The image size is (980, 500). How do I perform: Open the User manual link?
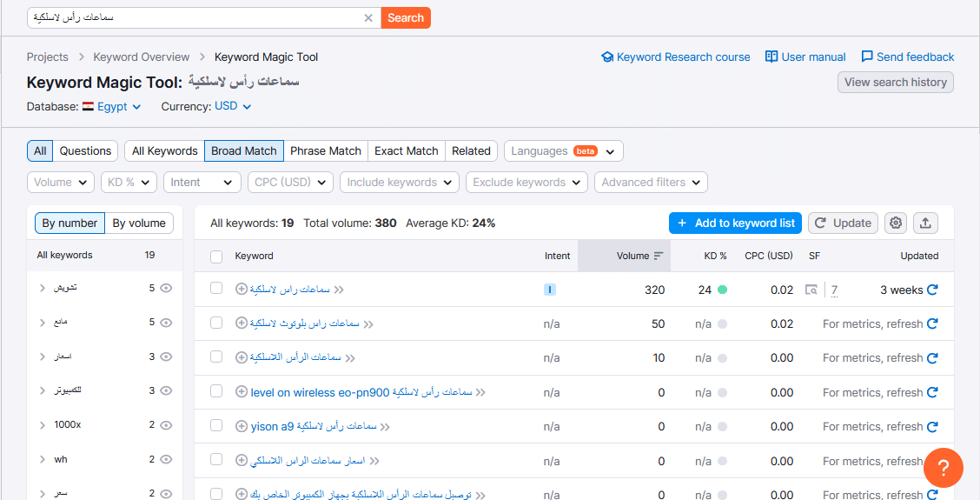(x=805, y=57)
